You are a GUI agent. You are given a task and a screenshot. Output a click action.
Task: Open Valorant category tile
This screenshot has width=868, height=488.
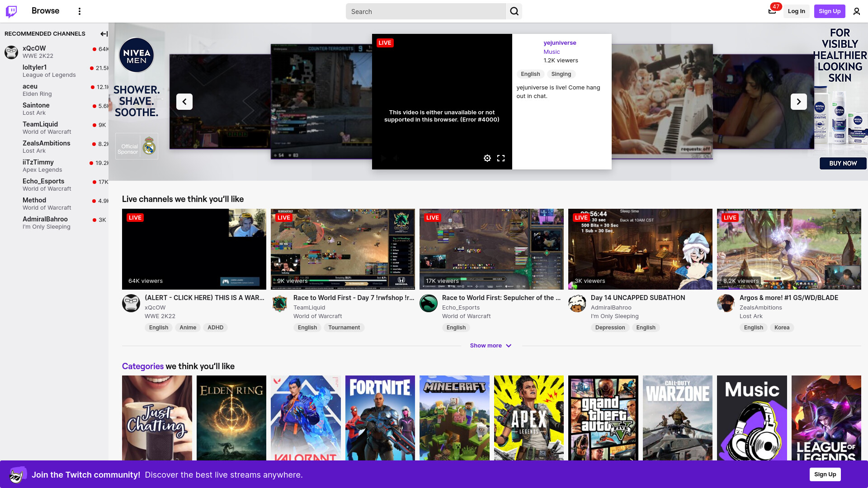(x=306, y=418)
